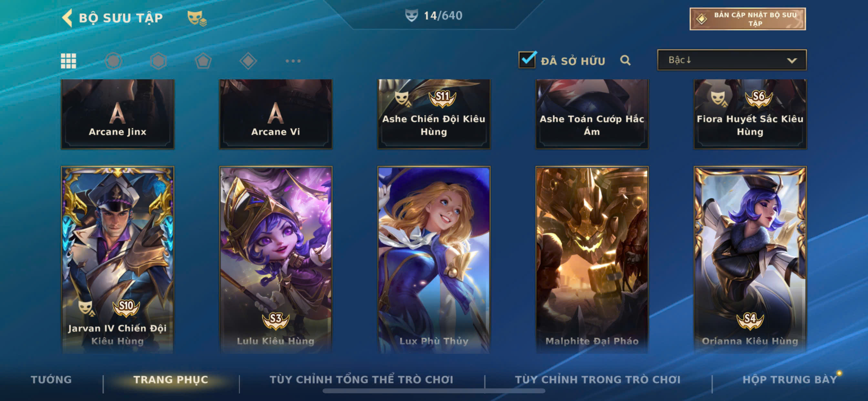Go back using the Bộ Sưu Tập arrow
Viewport: 868px width, 401px height.
tap(67, 17)
